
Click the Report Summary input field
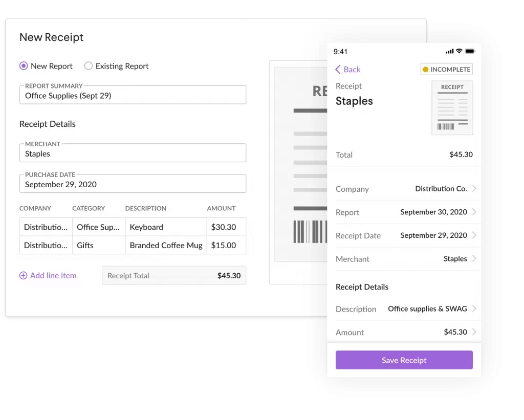(133, 96)
